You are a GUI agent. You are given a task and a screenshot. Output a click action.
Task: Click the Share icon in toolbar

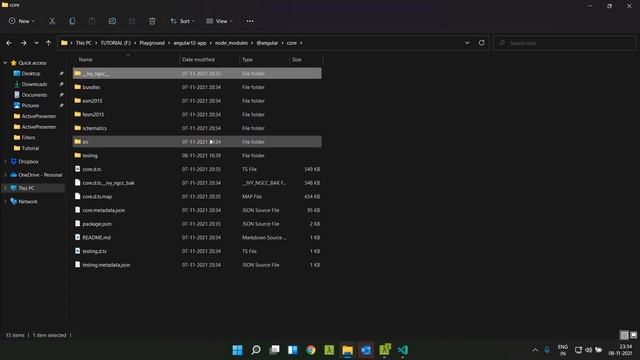pos(132,21)
